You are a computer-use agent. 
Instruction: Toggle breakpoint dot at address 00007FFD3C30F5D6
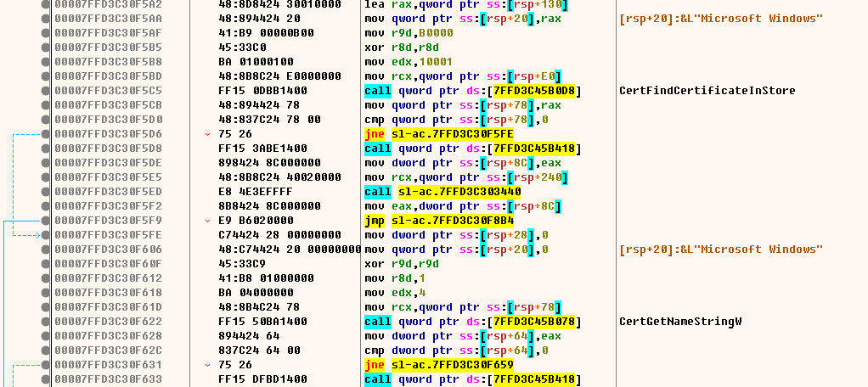coord(45,134)
